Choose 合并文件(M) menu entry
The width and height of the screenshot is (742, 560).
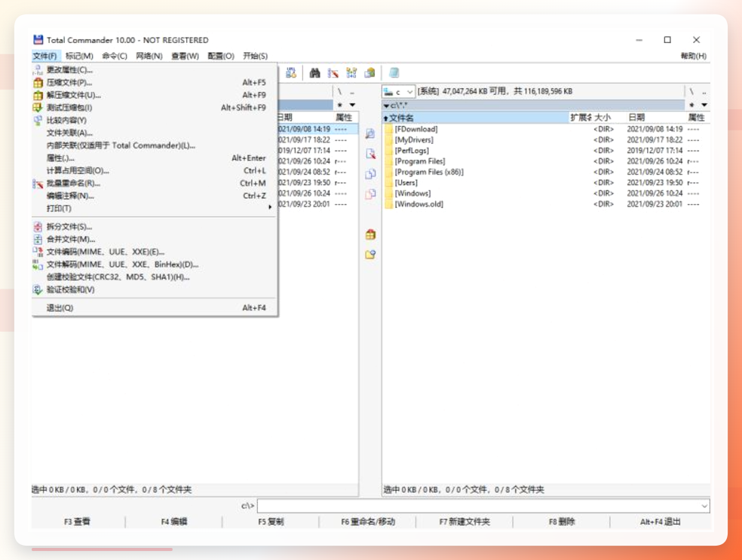[155, 240]
